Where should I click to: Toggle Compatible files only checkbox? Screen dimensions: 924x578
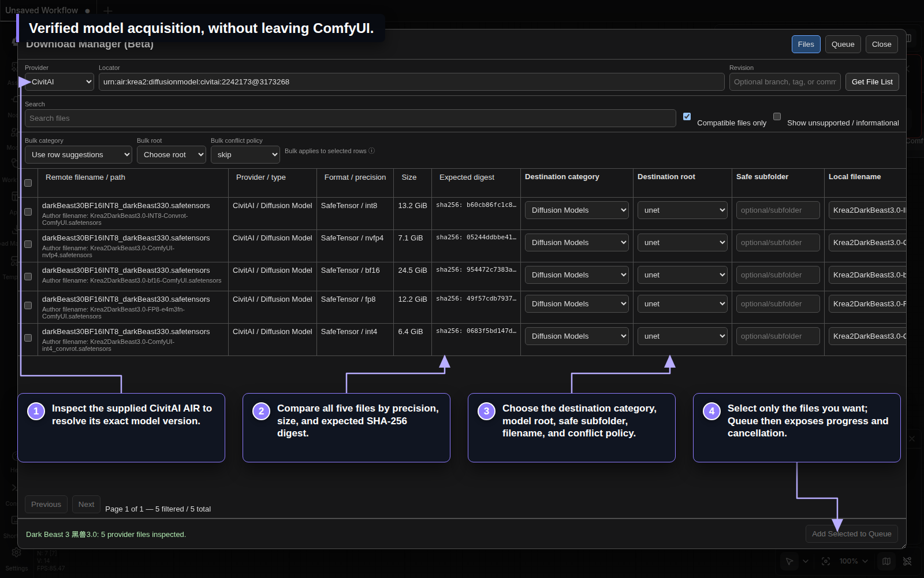coord(687,116)
